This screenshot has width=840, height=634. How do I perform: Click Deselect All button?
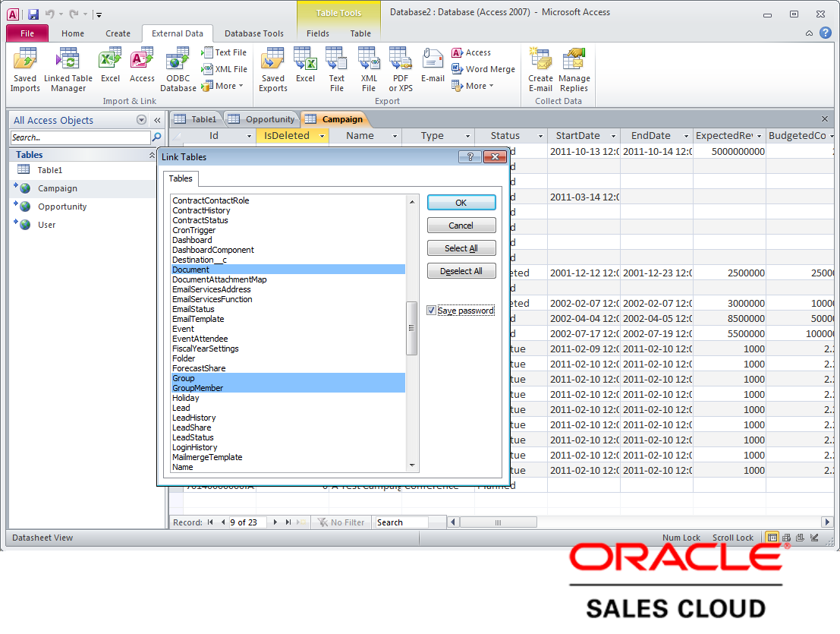pyautogui.click(x=461, y=271)
